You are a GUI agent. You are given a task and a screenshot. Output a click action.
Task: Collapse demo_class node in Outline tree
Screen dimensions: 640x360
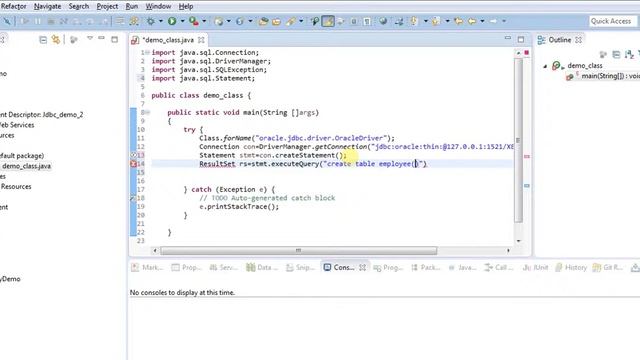coord(545,66)
